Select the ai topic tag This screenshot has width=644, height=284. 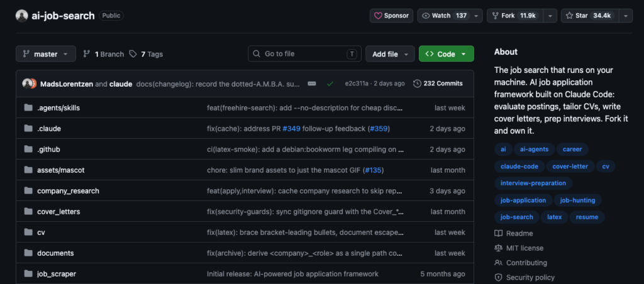(x=503, y=150)
